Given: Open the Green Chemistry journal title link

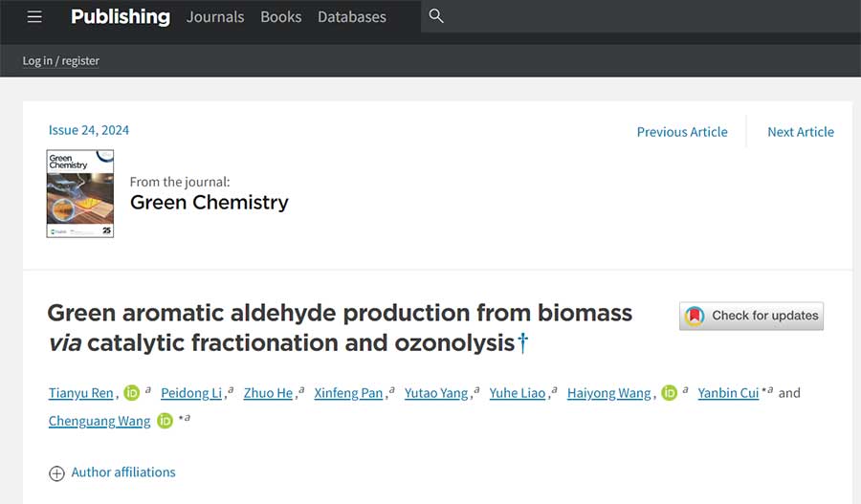Looking at the screenshot, I should pos(209,202).
